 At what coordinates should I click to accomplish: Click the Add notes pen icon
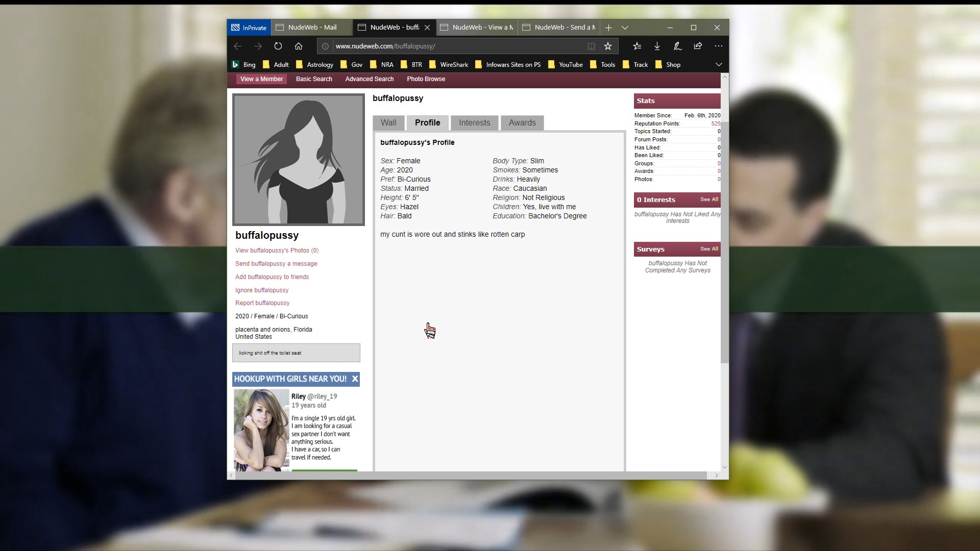click(x=677, y=46)
